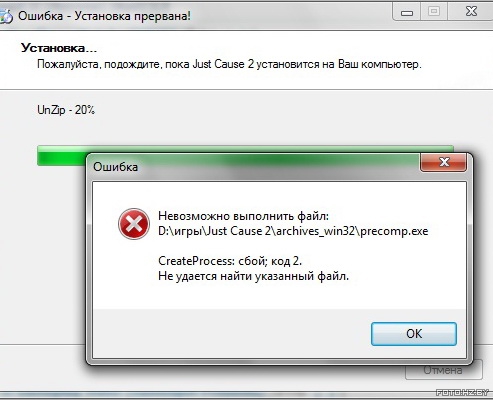The image size is (493, 400).
Task: Click the Невозможно выполнить файл: text line
Action: [x=243, y=216]
